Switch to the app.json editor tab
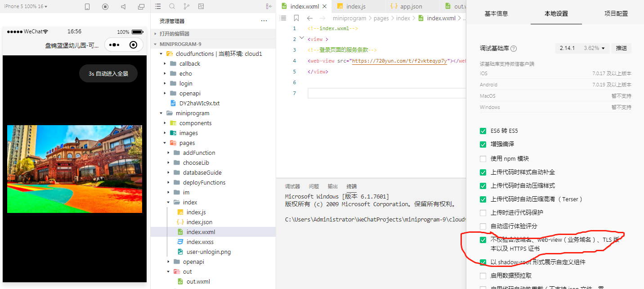 pos(412,6)
